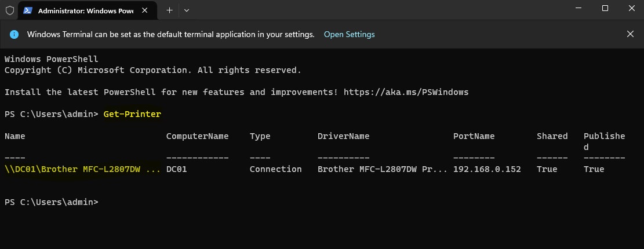Click the Shared column header
Image resolution: width=644 pixels, height=249 pixels.
coord(552,136)
